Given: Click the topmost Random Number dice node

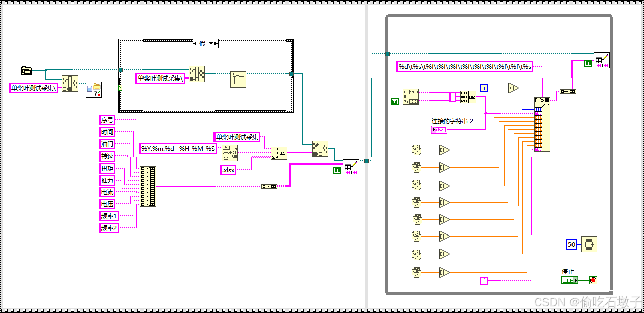Looking at the screenshot, I should pyautogui.click(x=417, y=149).
